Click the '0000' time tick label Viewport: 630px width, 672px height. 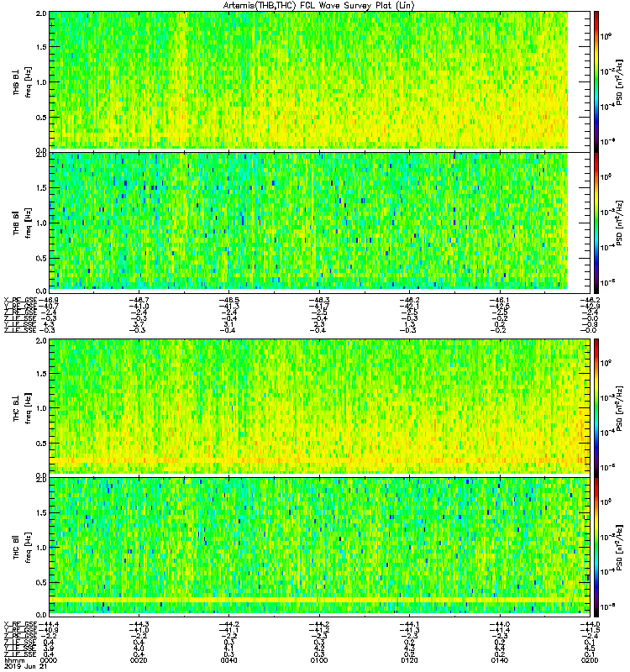click(x=48, y=660)
